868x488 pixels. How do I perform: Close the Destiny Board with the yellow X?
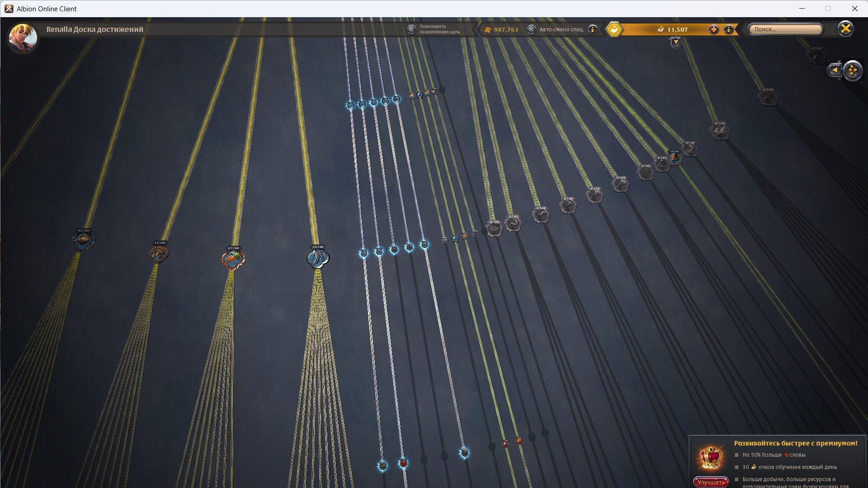coord(845,29)
